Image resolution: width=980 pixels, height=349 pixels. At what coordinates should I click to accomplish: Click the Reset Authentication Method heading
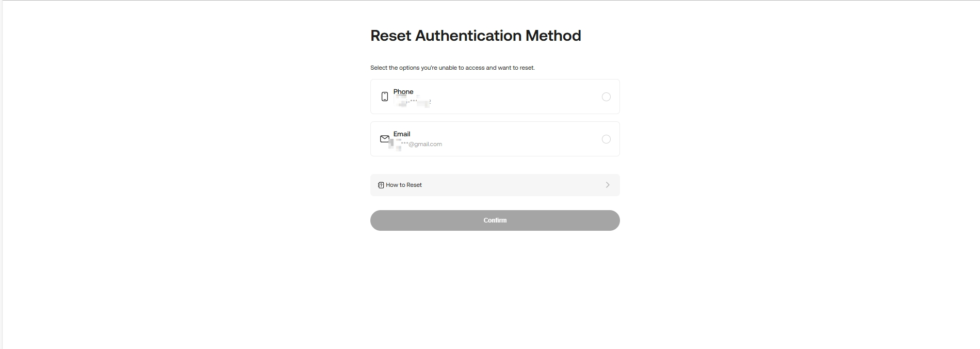pos(476,36)
